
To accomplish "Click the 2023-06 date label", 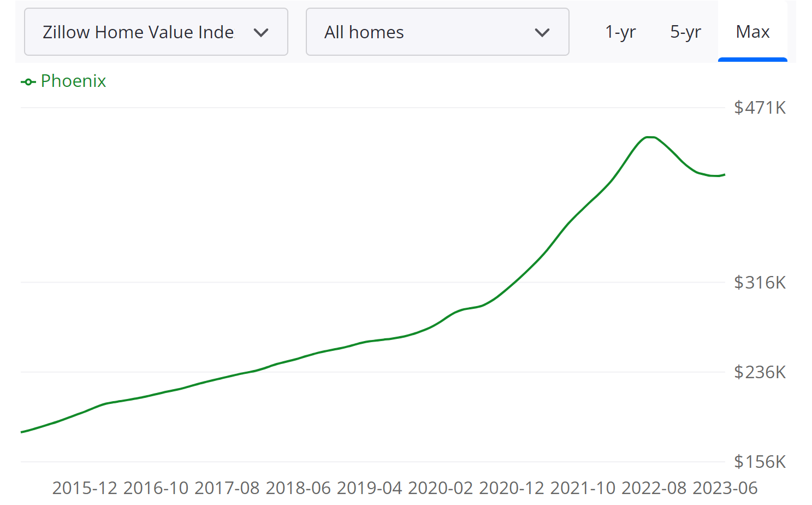I will [x=726, y=488].
